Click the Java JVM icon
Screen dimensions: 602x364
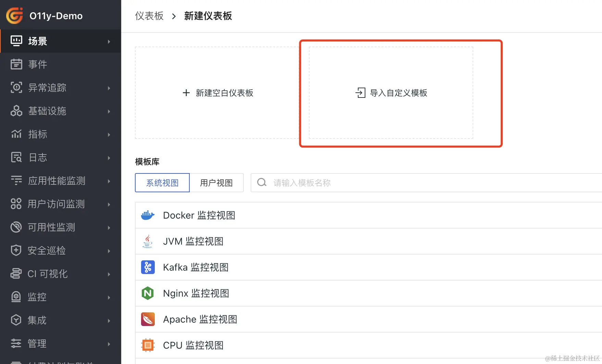pos(148,241)
